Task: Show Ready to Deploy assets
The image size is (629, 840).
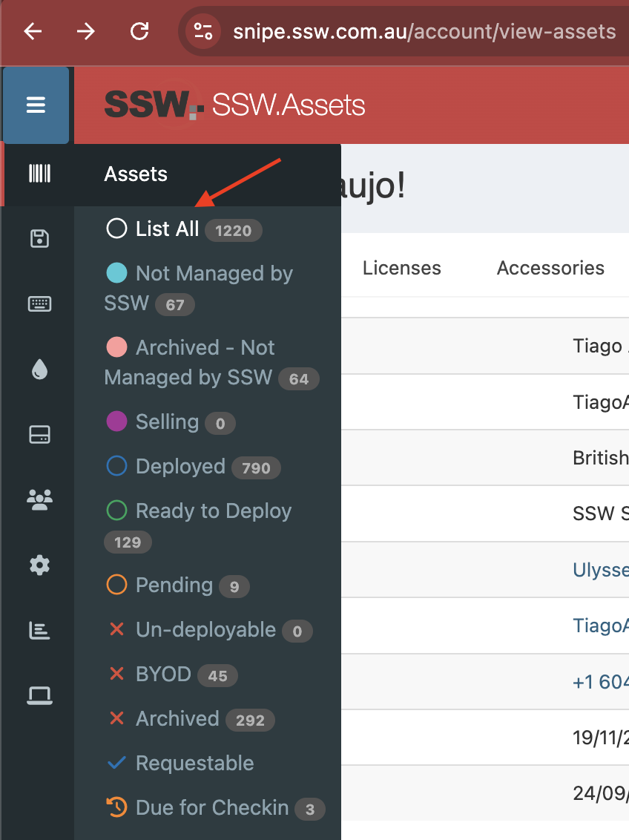Action: [198, 526]
